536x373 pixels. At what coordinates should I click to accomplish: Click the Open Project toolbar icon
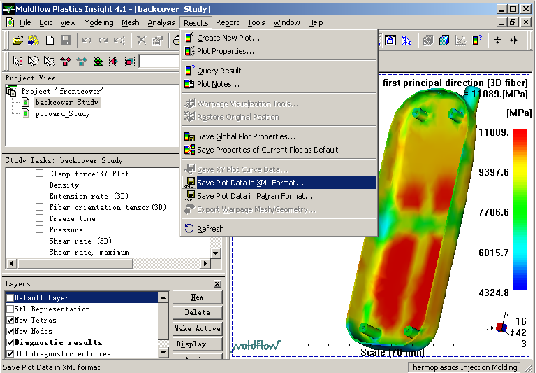point(17,40)
